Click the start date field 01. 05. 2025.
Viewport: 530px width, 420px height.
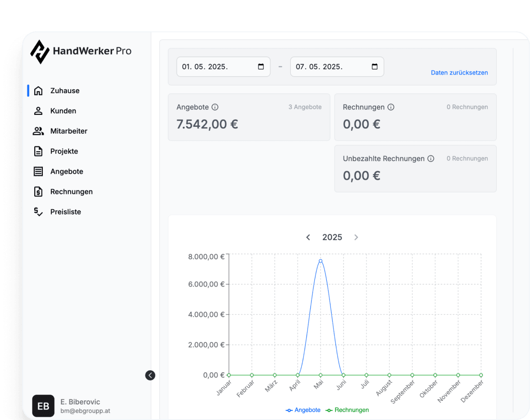coord(223,67)
